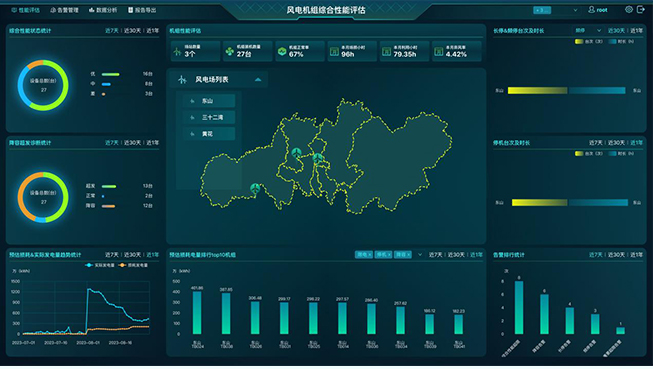Click the wind turbine marker near map center
This screenshot has height=369, width=653.
318,158
